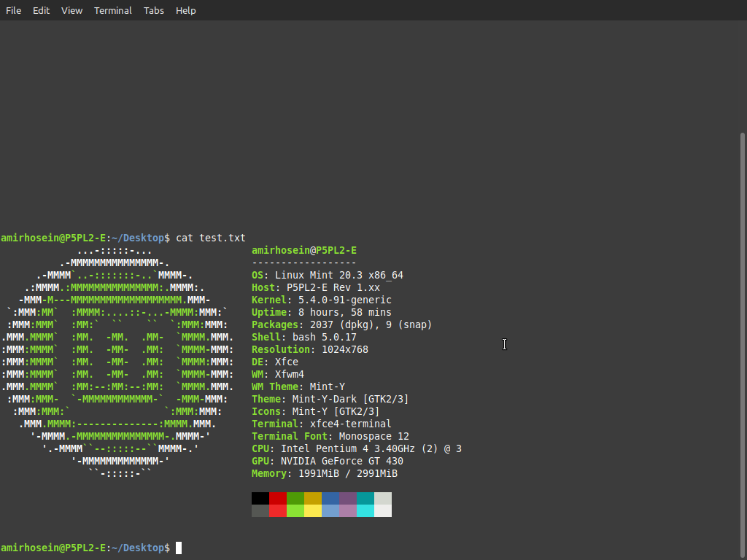Click the 'Kernel: 5.4.0-91-generic' line

pos(322,300)
